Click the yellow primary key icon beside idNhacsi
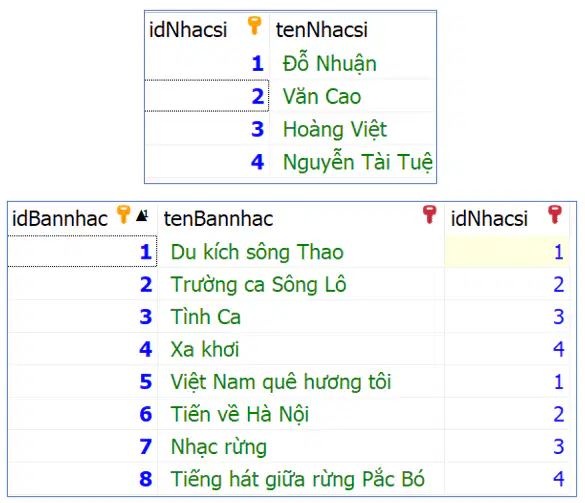Screen dimensions: 585x503 254,25
